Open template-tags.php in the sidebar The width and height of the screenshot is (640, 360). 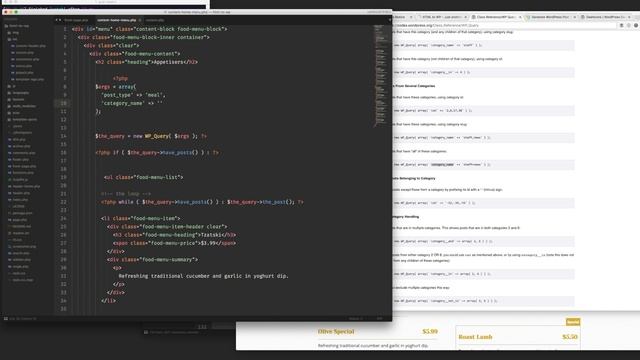tap(28, 79)
